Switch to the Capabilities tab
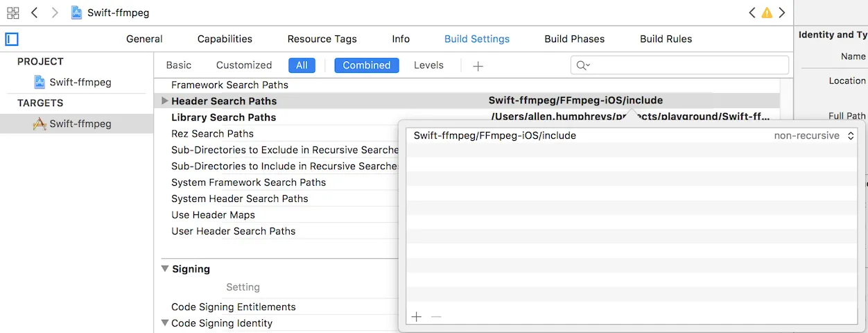The width and height of the screenshot is (868, 333). (225, 39)
